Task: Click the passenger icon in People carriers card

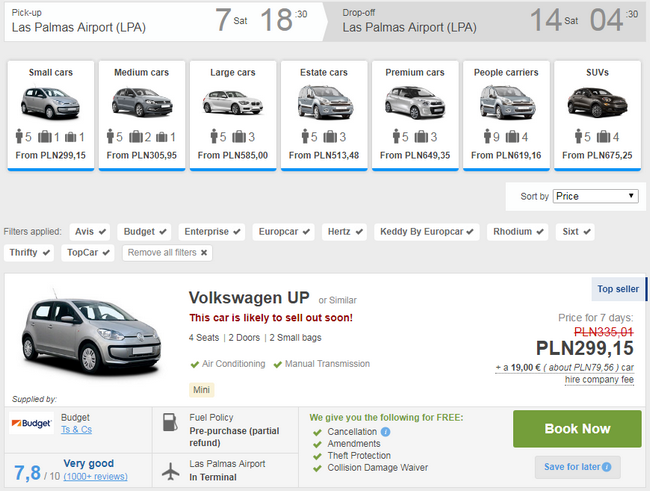Action: (x=487, y=136)
